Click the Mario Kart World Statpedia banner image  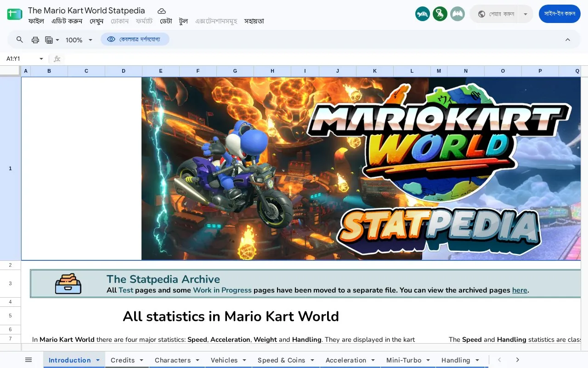click(361, 168)
